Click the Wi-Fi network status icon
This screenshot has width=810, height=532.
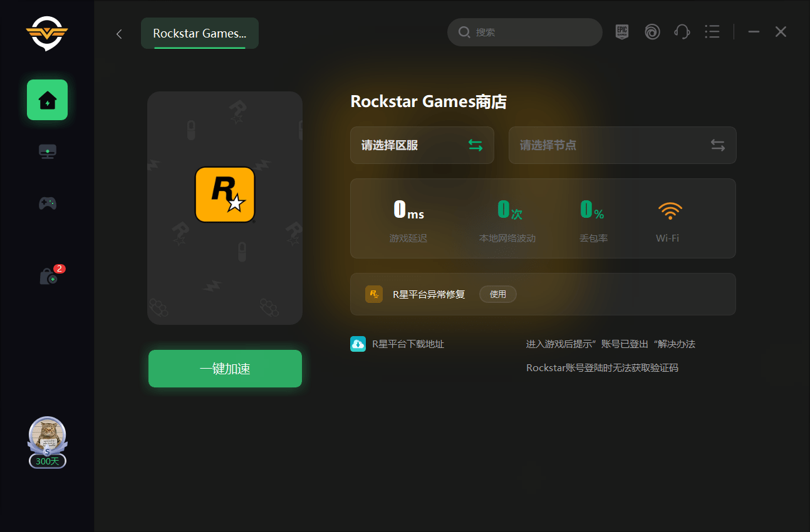[x=669, y=212]
